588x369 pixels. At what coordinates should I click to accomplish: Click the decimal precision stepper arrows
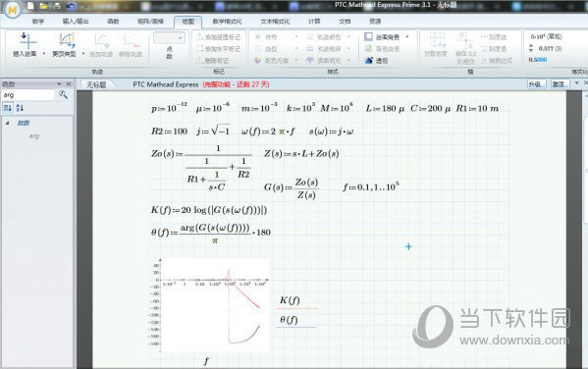pyautogui.click(x=531, y=48)
